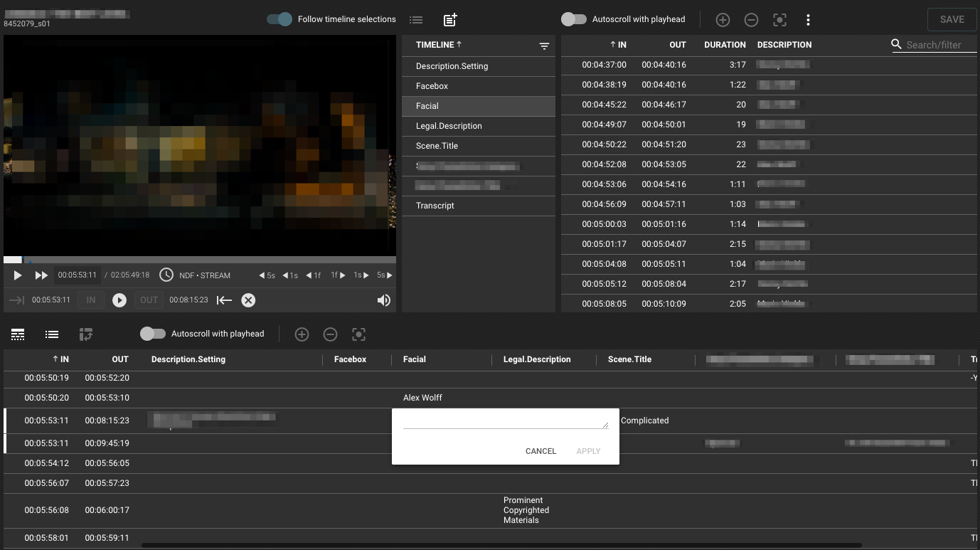Zoom in using top plus icon
Viewport: 980px width, 550px height.
coord(723,20)
